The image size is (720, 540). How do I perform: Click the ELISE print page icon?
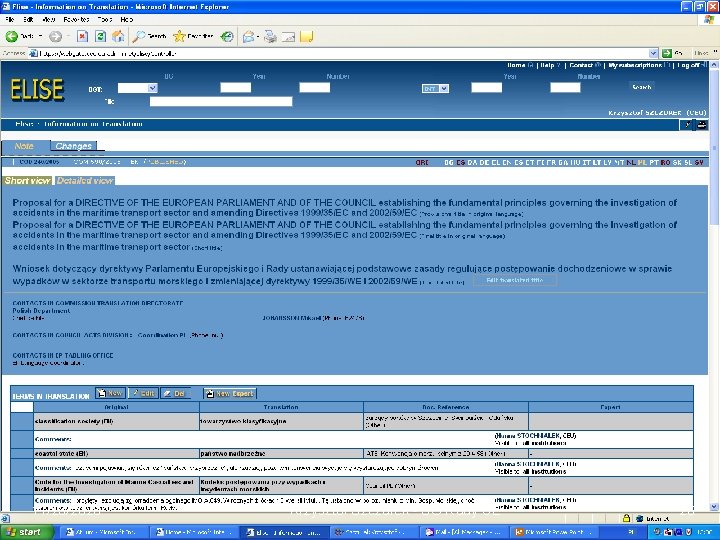click(701, 124)
